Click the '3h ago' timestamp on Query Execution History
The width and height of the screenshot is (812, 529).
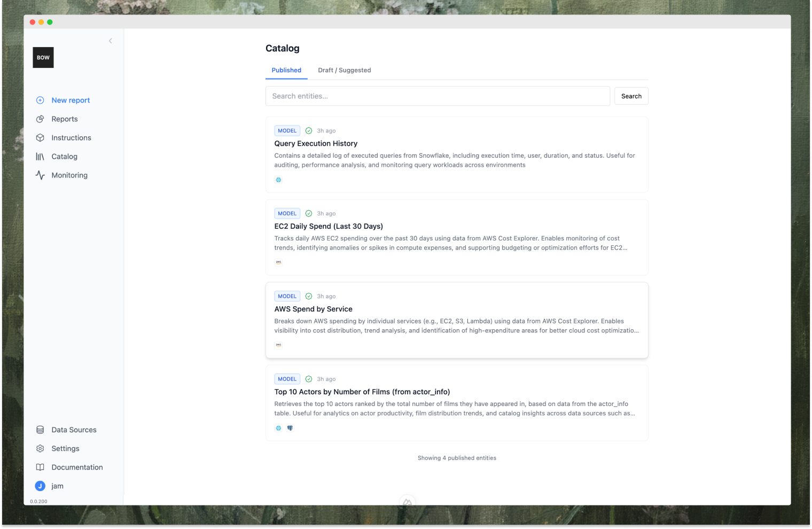tap(326, 131)
